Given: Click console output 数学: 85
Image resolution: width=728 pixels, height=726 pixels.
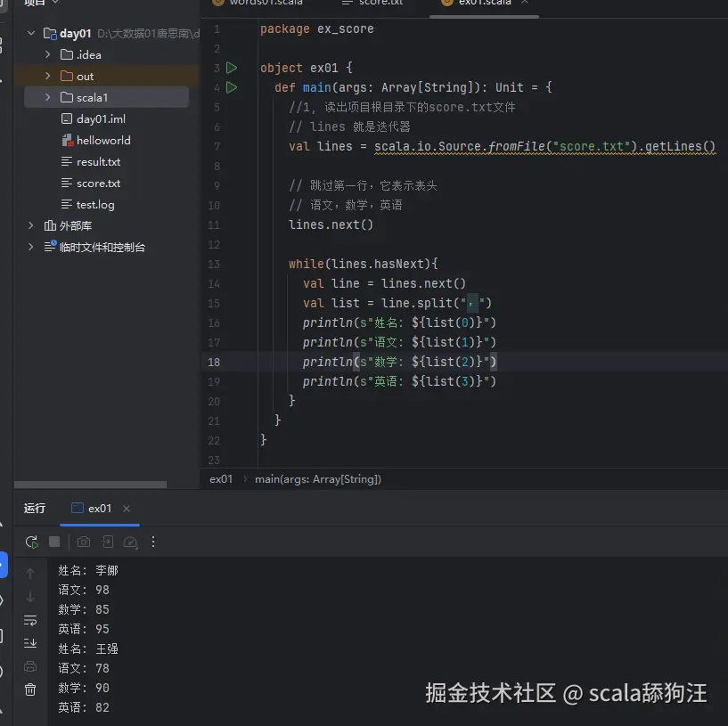Looking at the screenshot, I should 84,609.
